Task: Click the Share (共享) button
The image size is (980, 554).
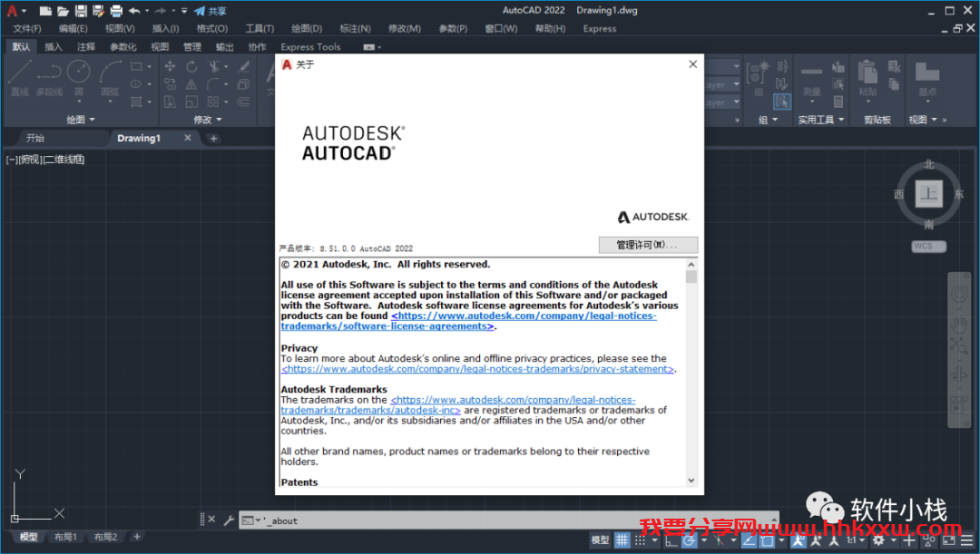Action: pos(211,11)
